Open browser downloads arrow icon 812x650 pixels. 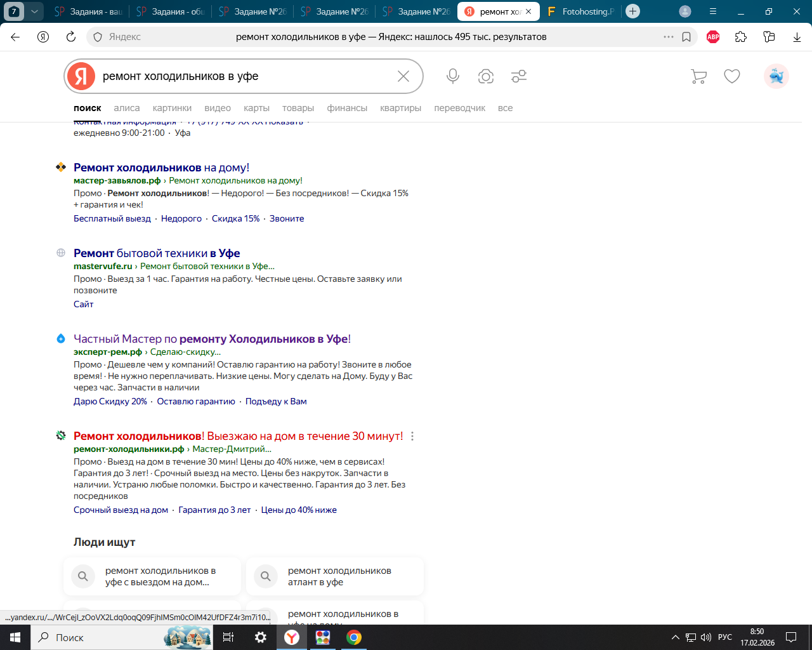pyautogui.click(x=797, y=37)
